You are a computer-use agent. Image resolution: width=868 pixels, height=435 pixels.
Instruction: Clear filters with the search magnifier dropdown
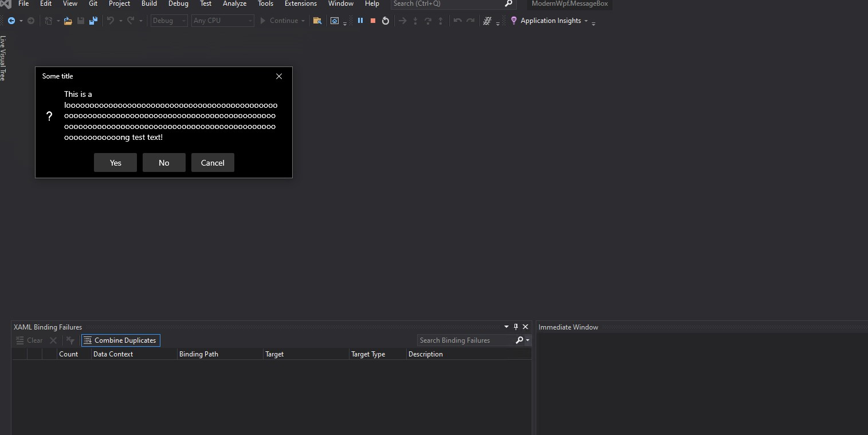pyautogui.click(x=525, y=340)
